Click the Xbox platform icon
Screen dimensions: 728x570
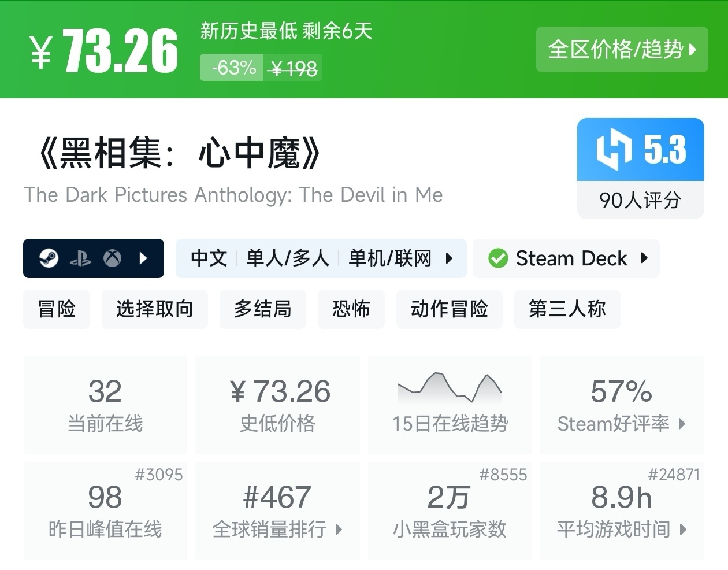tap(112, 258)
